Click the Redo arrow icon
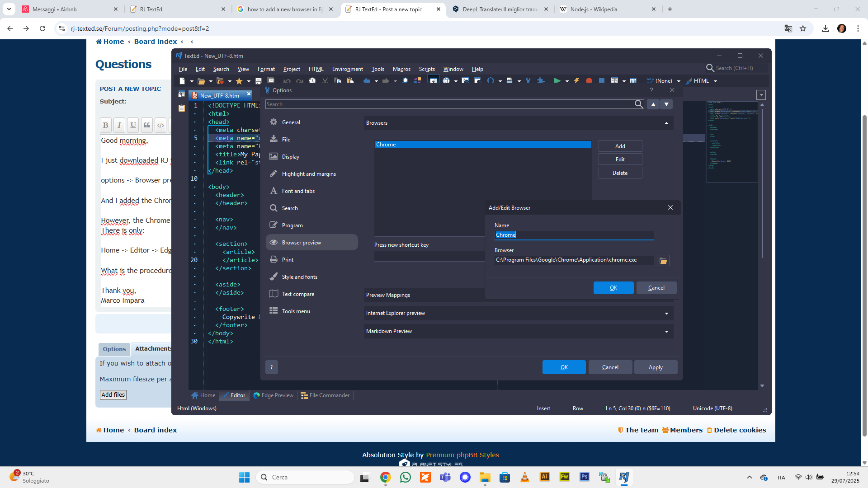This screenshot has height=488, width=868. pyautogui.click(x=299, y=81)
